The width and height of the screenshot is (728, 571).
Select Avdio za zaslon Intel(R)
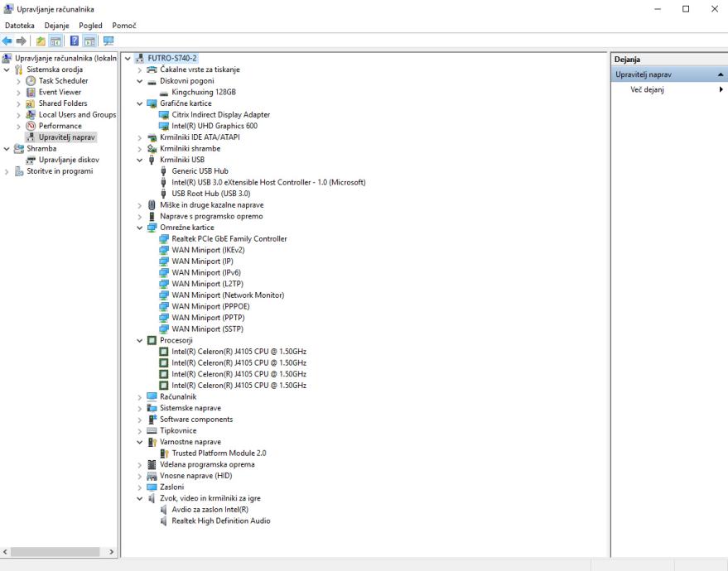210,509
